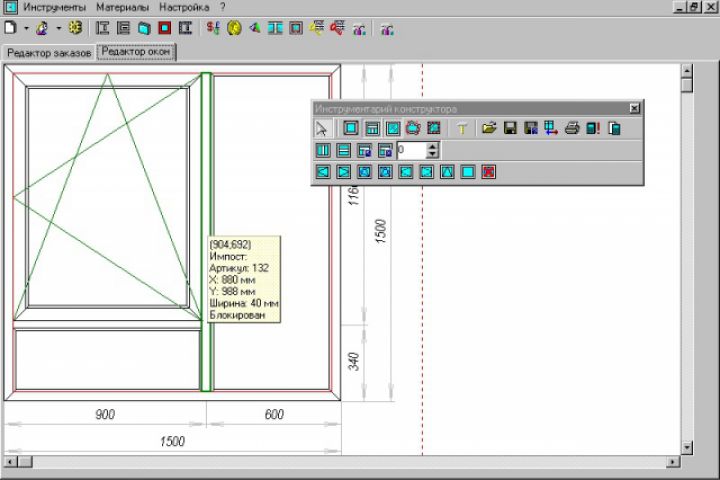Click the wizard figure icon in the main toolbar
This screenshot has height=480, width=720.
click(x=42, y=28)
